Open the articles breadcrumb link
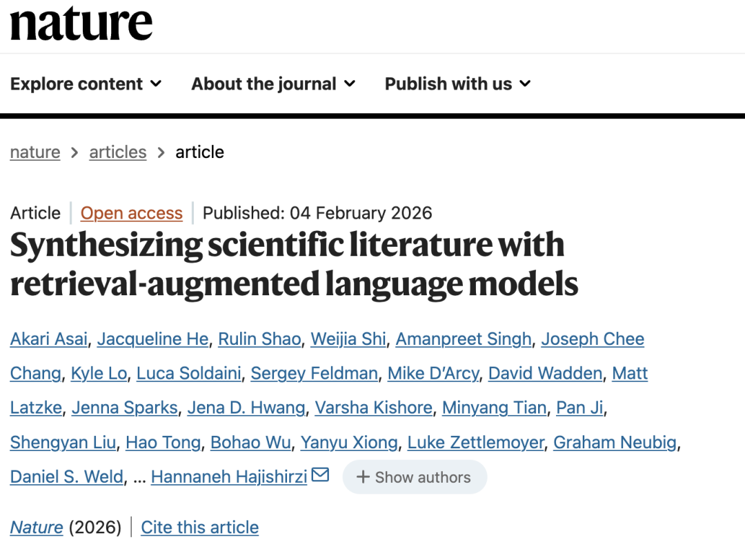The image size is (745, 560). [x=118, y=152]
